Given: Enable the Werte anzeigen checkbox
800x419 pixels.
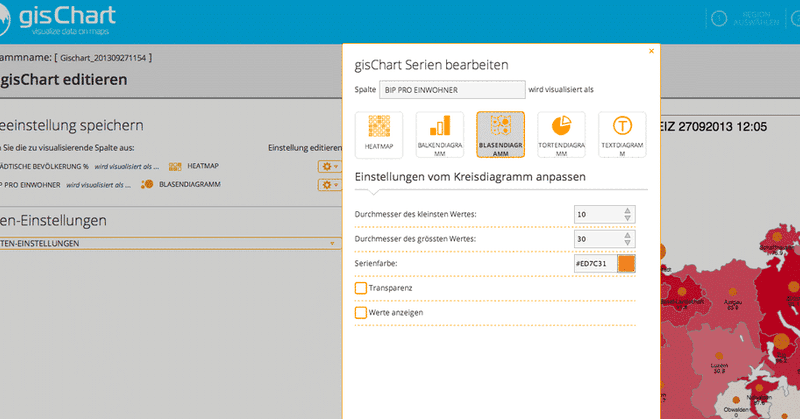Looking at the screenshot, I should (x=361, y=312).
